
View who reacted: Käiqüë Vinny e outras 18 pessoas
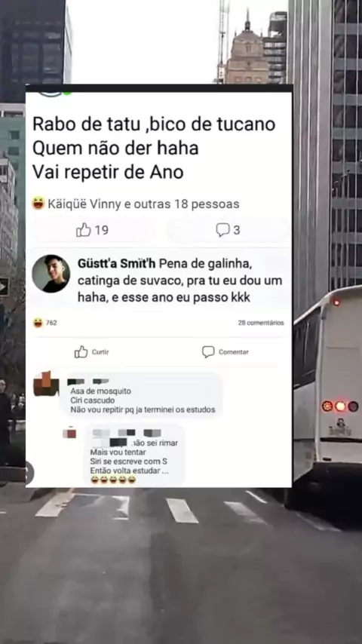pos(143,204)
